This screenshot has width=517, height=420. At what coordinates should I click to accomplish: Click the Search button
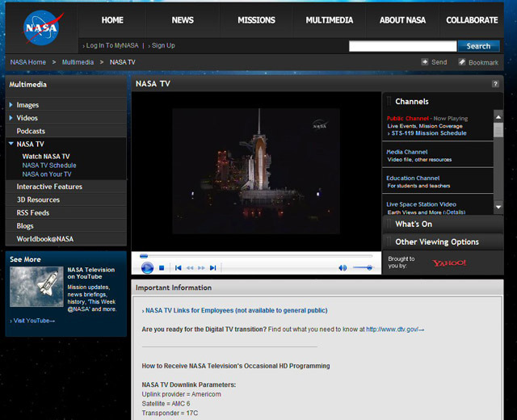[x=478, y=46]
